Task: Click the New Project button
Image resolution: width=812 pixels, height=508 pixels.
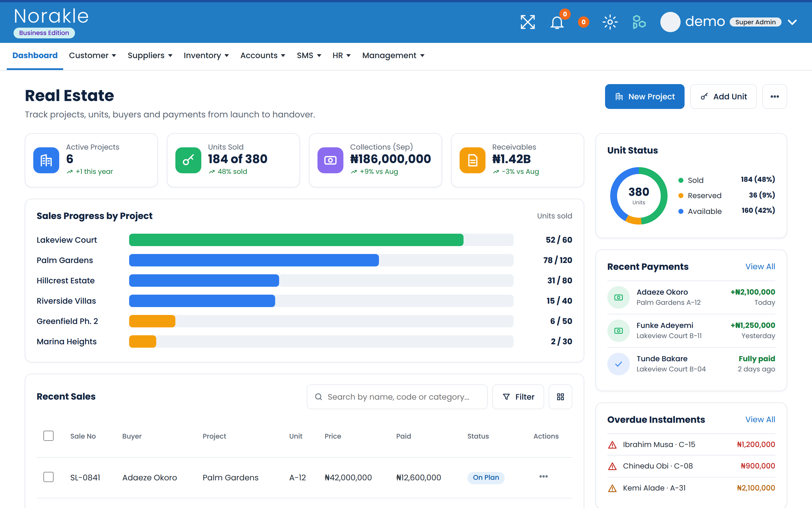Action: tap(644, 97)
